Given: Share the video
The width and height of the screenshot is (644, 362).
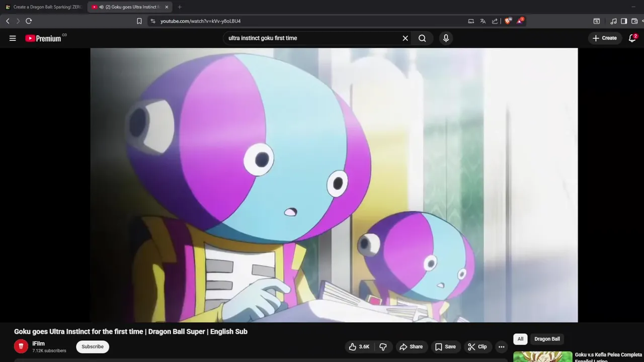Looking at the screenshot, I should point(411,347).
